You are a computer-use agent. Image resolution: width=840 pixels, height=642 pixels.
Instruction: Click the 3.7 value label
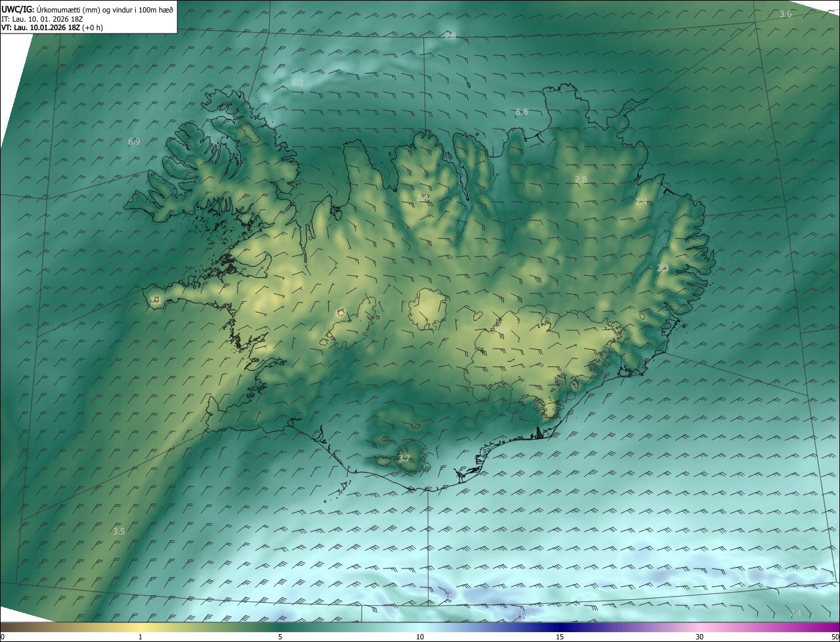pyautogui.click(x=404, y=459)
